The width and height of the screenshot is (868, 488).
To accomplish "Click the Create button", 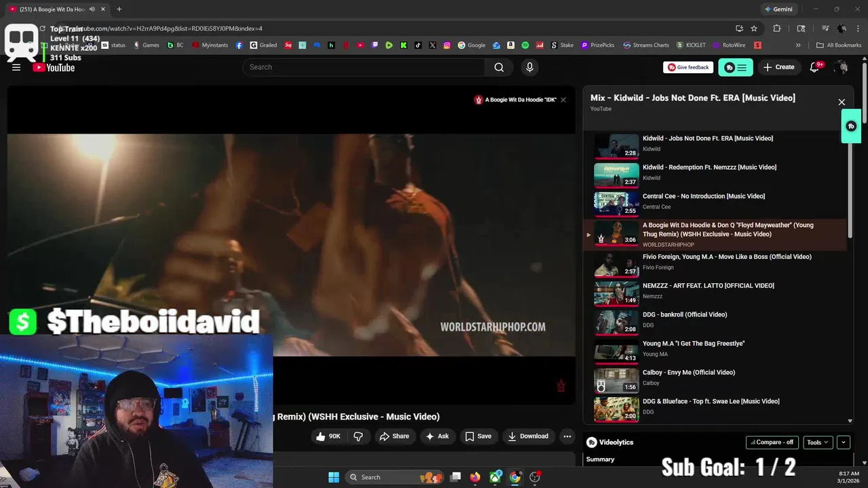I will (778, 67).
